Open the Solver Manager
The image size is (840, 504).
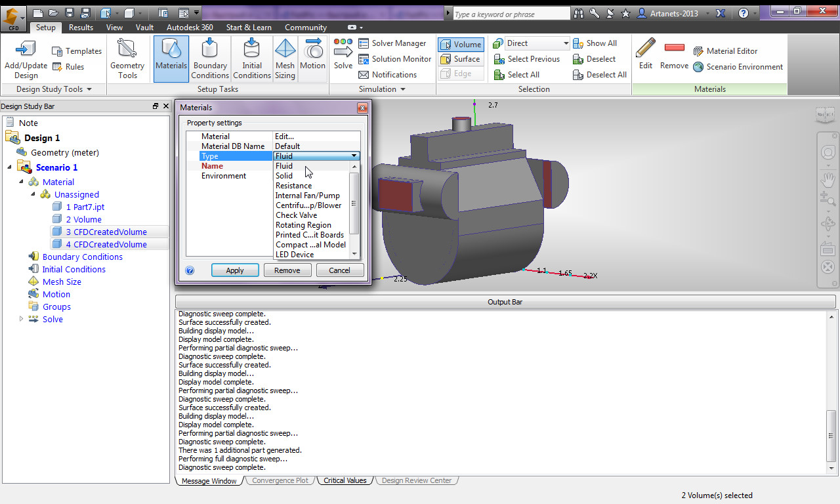(392, 43)
